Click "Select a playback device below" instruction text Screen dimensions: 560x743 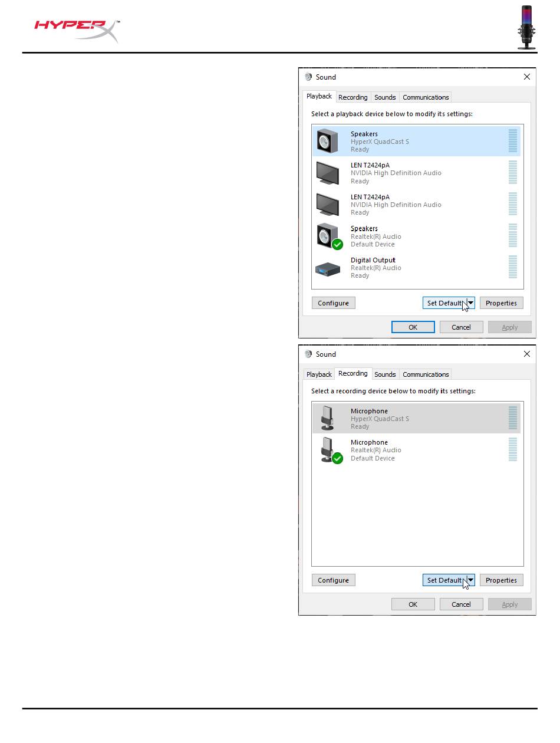pyautogui.click(x=392, y=114)
